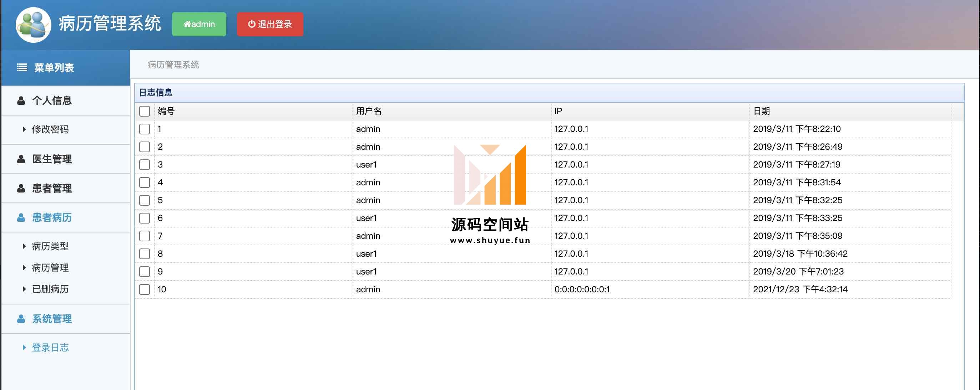Open the 修改密码 link
The height and width of the screenshot is (390, 980).
[50, 130]
